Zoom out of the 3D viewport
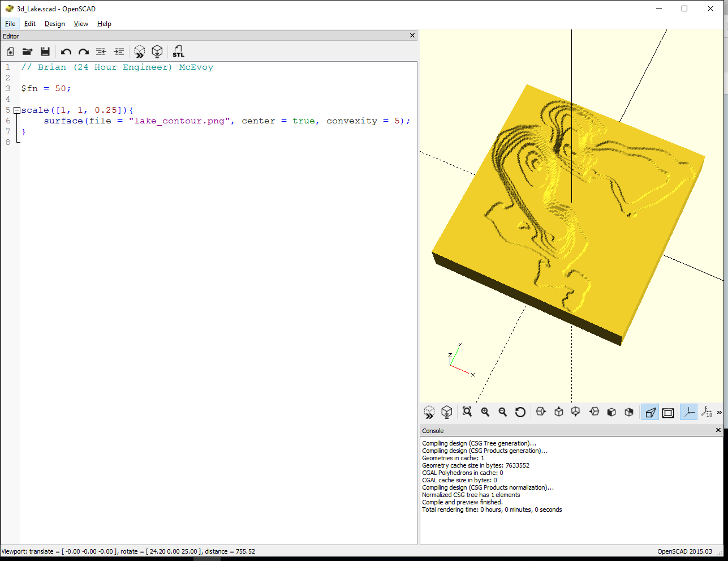 pos(503,412)
